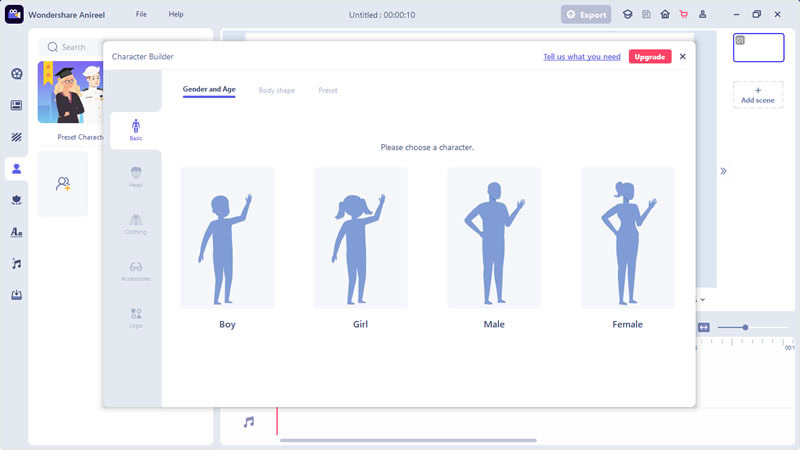
Task: Open the Characters panel in the sidebar
Action: [16, 169]
